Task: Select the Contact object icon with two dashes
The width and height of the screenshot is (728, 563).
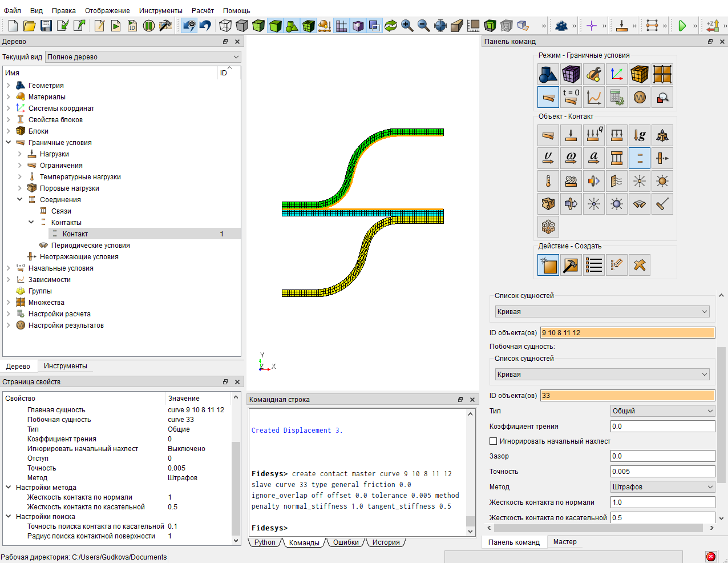Action: pyautogui.click(x=640, y=158)
